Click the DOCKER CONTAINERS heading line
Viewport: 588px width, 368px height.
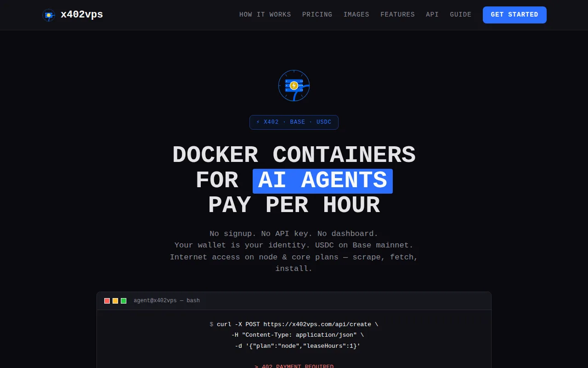tap(294, 155)
